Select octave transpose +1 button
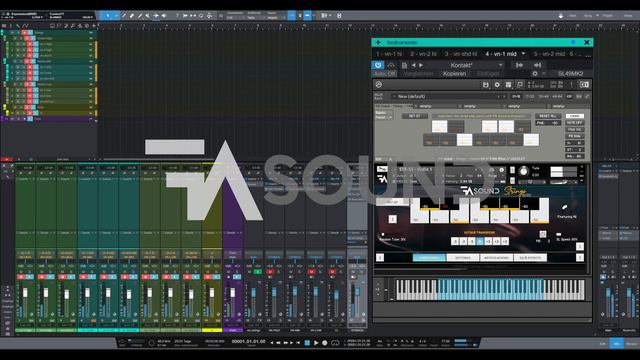640x360 pixels. 488,242
